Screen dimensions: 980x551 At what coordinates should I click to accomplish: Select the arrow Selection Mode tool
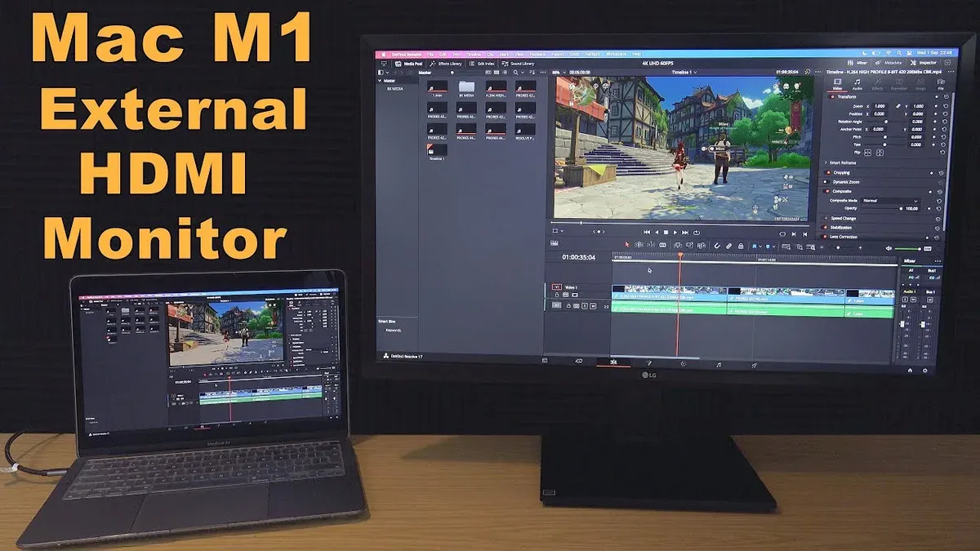[627, 245]
